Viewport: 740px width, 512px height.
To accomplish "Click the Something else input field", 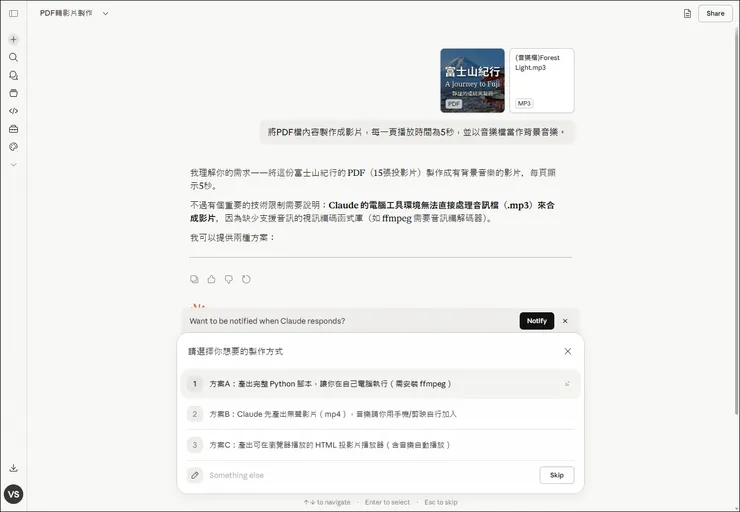I will (x=370, y=475).
